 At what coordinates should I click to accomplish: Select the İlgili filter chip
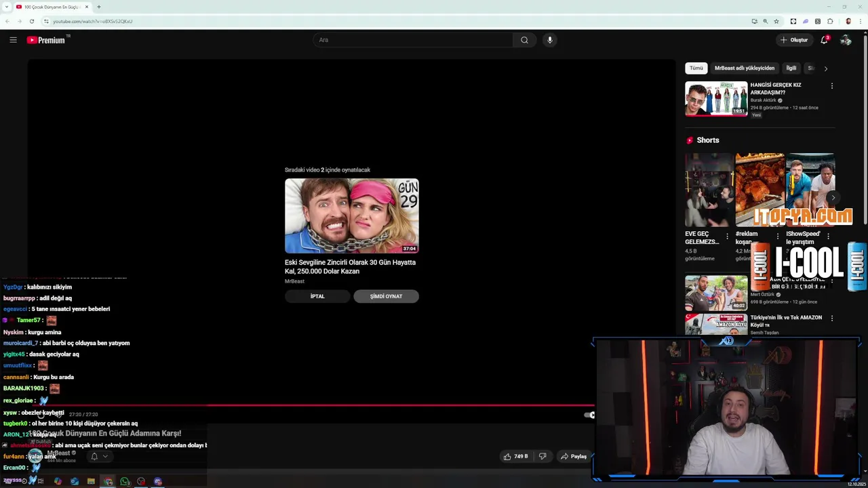pyautogui.click(x=791, y=68)
